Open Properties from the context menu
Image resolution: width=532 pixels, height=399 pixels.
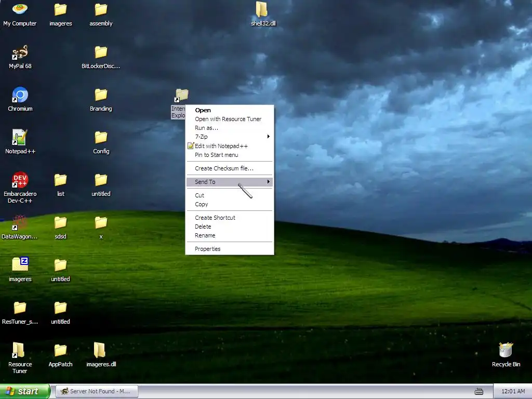[x=230, y=249]
